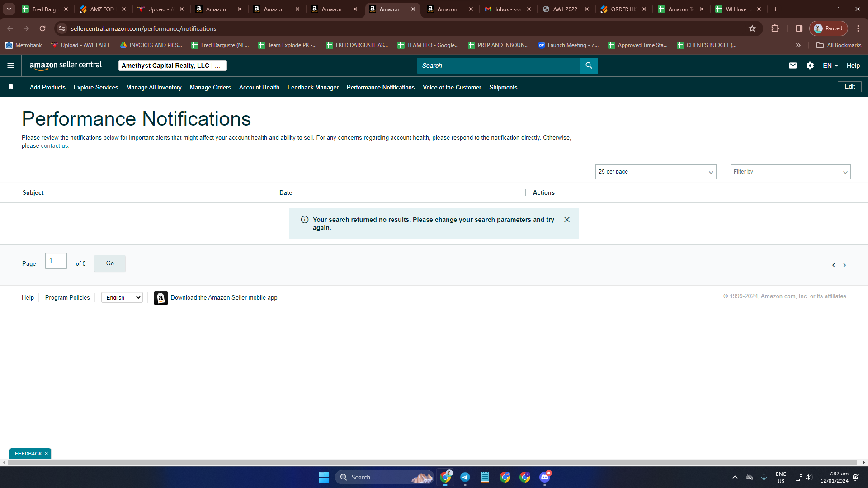
Task: Open Shipments menu item
Action: click(x=503, y=87)
